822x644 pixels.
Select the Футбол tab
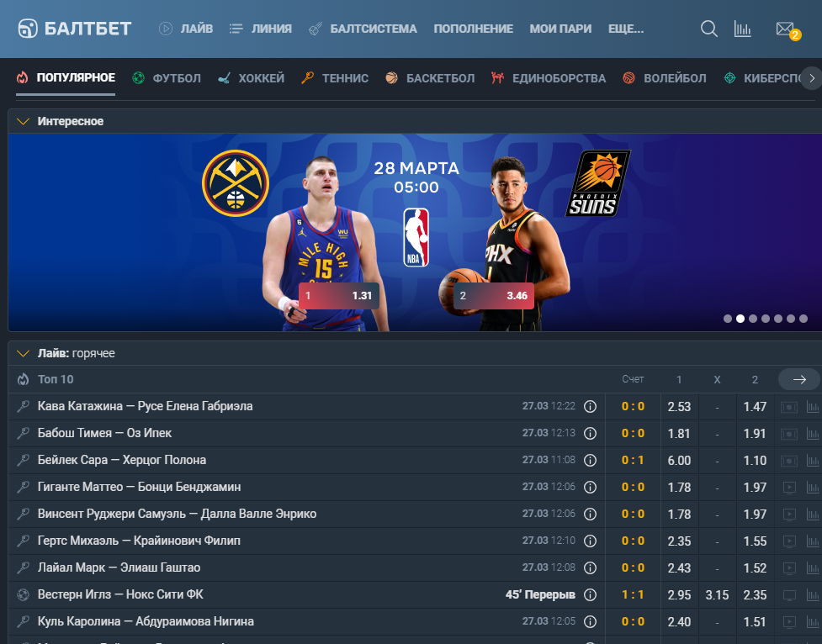point(167,78)
